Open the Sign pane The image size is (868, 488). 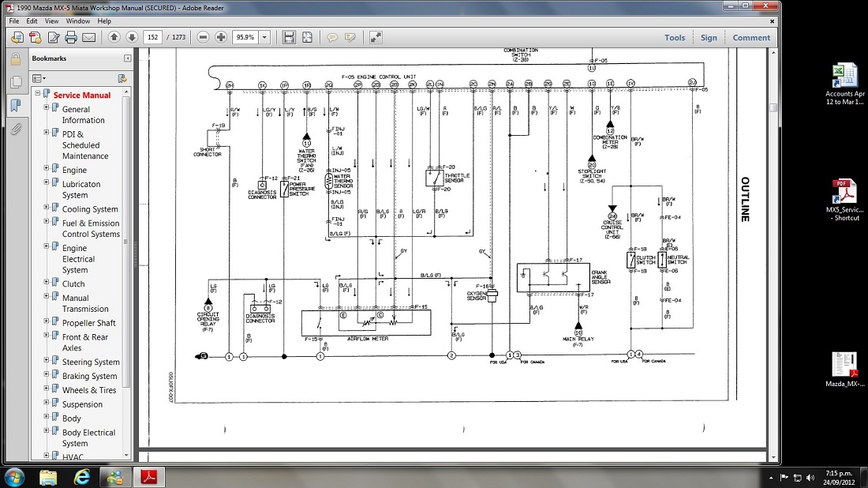(x=709, y=38)
